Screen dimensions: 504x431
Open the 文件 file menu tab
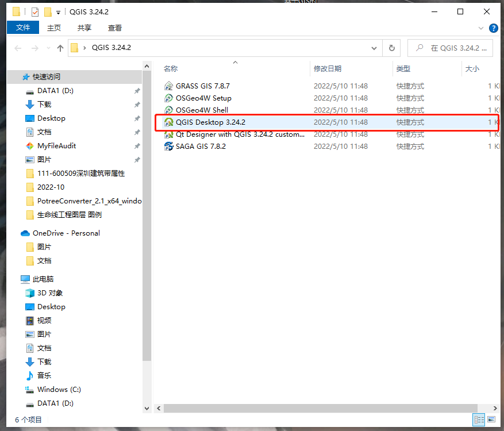pos(23,28)
